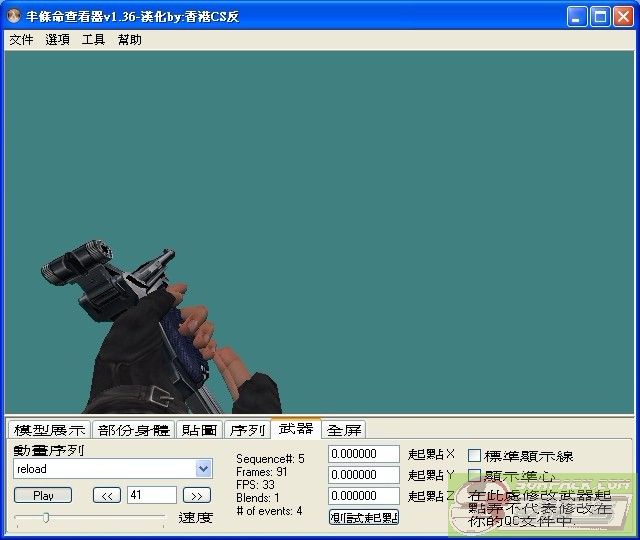Open the 工具 menu
Viewport: 640px width, 540px height.
click(93, 40)
